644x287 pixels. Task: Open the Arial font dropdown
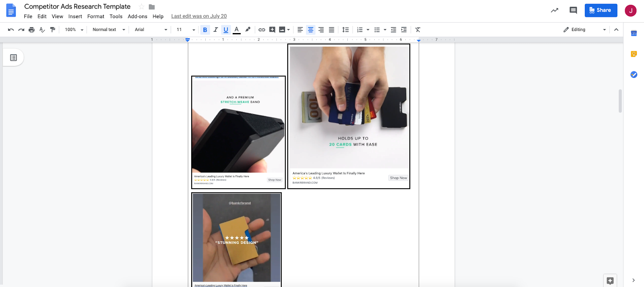point(151,29)
